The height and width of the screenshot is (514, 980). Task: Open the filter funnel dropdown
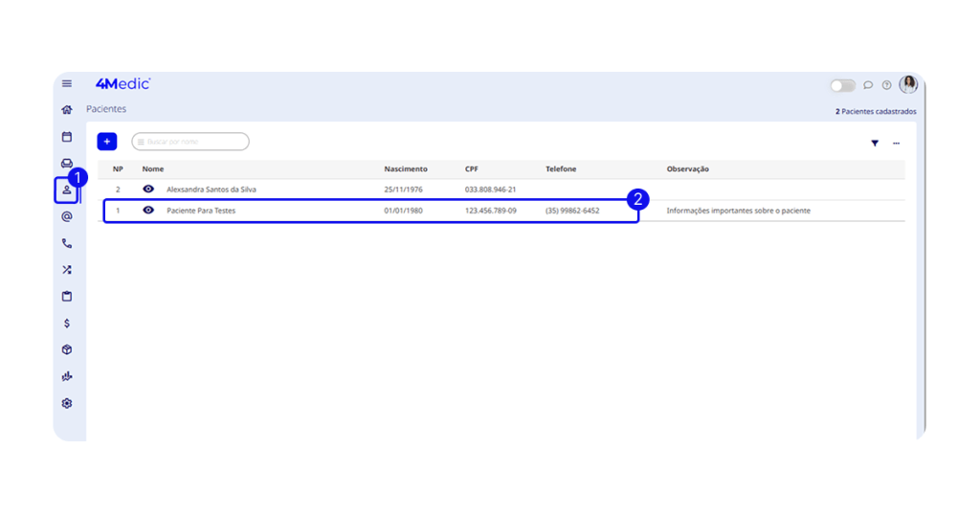[875, 143]
